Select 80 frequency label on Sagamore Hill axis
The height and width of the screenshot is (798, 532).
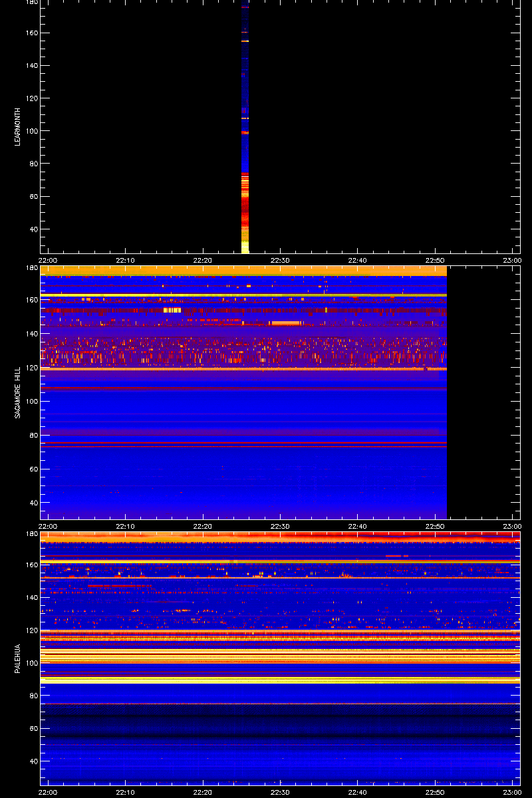tap(33, 435)
